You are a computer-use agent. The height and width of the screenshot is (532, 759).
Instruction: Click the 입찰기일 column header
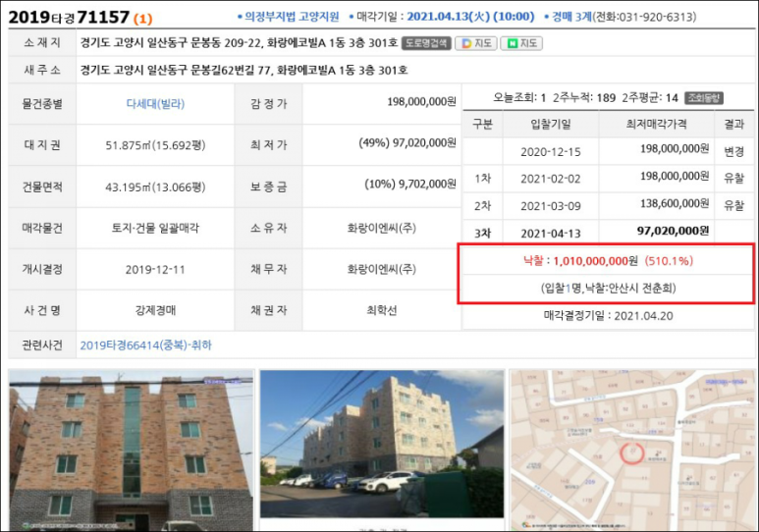coord(551,125)
